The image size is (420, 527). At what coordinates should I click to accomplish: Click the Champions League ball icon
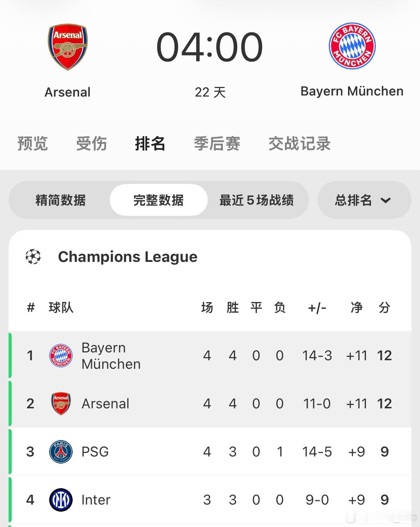pyautogui.click(x=33, y=257)
